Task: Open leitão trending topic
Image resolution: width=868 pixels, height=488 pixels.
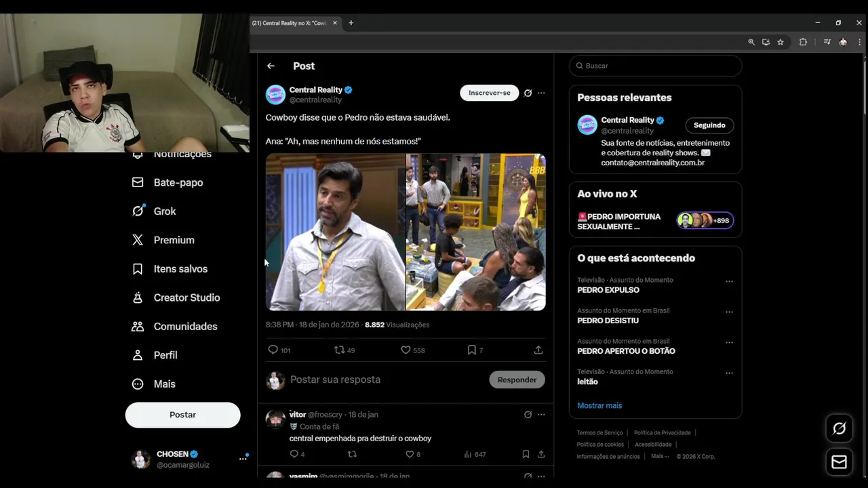Action: pyautogui.click(x=587, y=382)
